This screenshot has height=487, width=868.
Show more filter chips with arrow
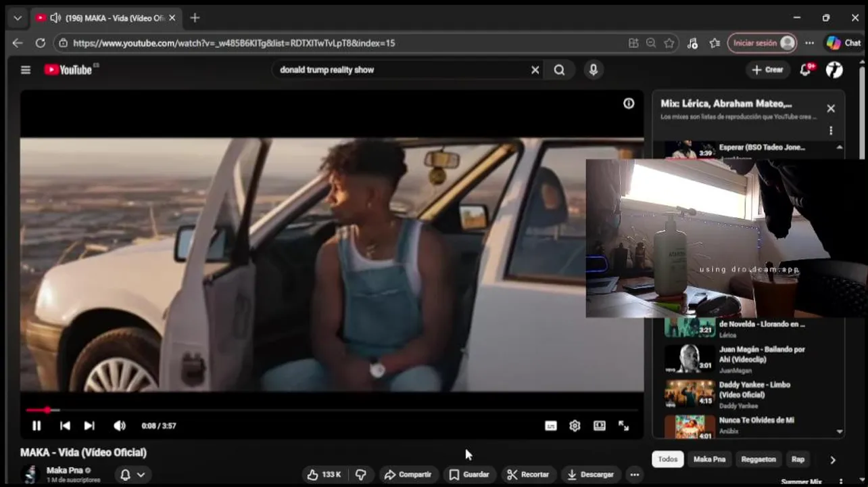click(832, 460)
